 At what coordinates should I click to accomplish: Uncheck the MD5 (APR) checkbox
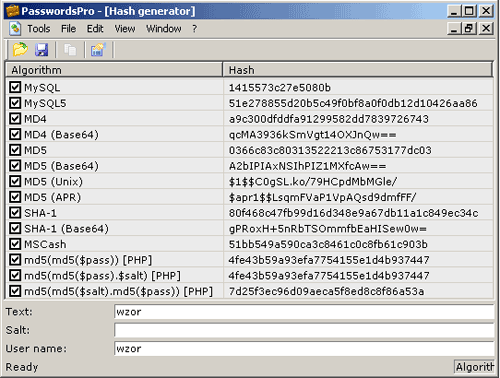click(15, 197)
